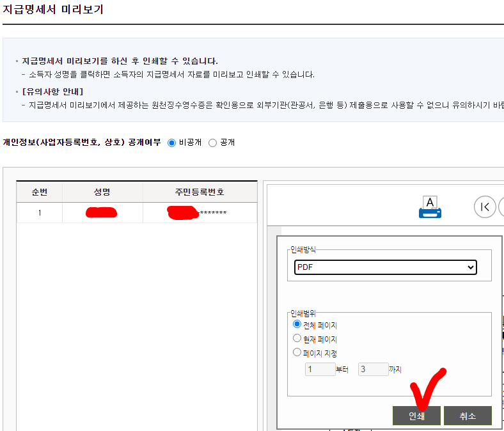
Task: Select 비공개 radio for personal info
Action: [x=171, y=143]
